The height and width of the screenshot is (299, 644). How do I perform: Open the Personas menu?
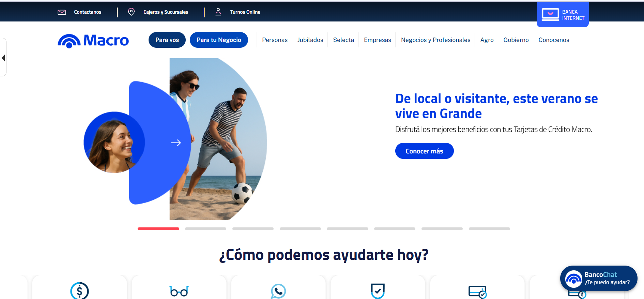click(275, 40)
